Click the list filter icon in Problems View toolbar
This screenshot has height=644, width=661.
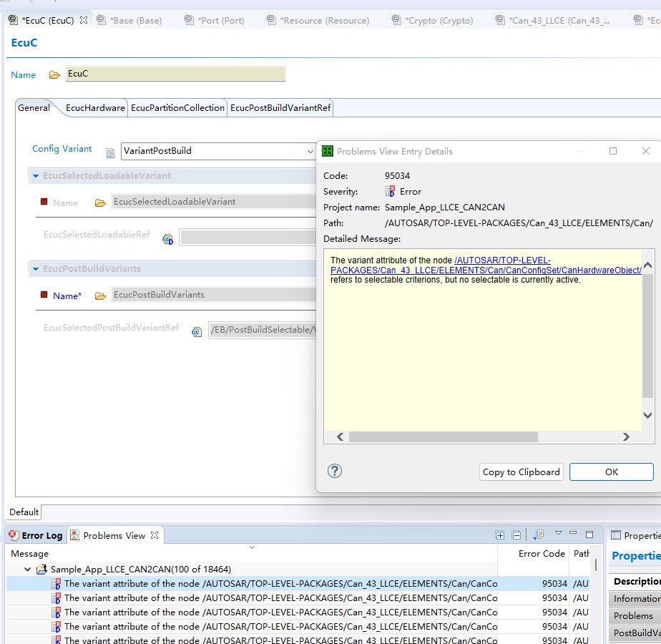point(539,535)
